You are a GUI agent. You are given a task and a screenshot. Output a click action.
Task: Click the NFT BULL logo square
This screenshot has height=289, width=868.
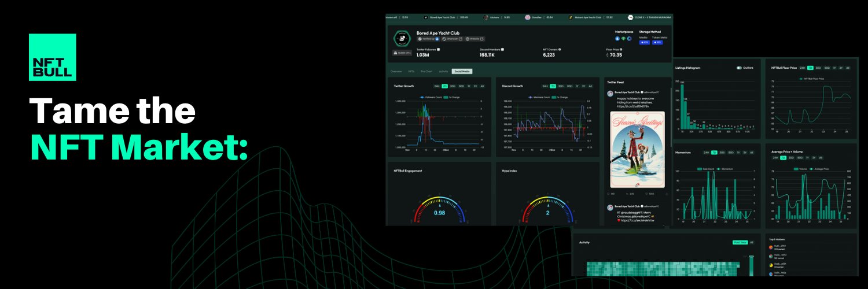pyautogui.click(x=52, y=57)
